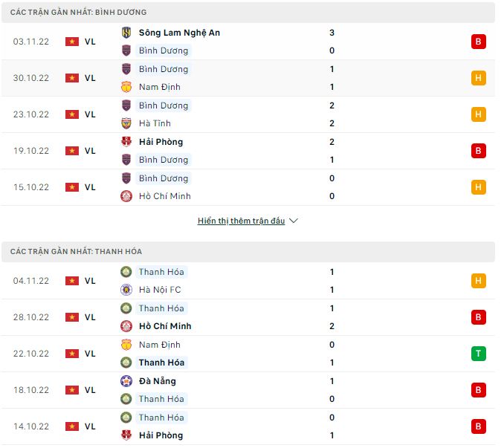Select Hà Nội FC team name

coord(160,290)
